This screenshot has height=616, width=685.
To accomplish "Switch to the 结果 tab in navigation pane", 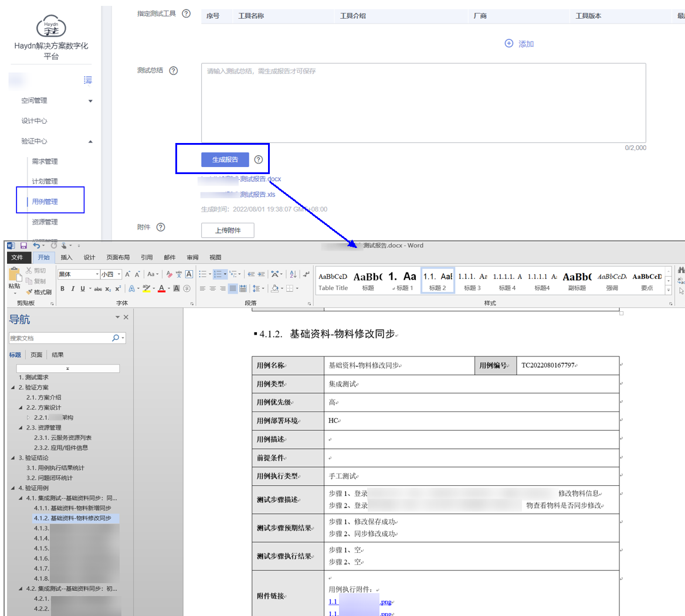I will click(x=57, y=355).
